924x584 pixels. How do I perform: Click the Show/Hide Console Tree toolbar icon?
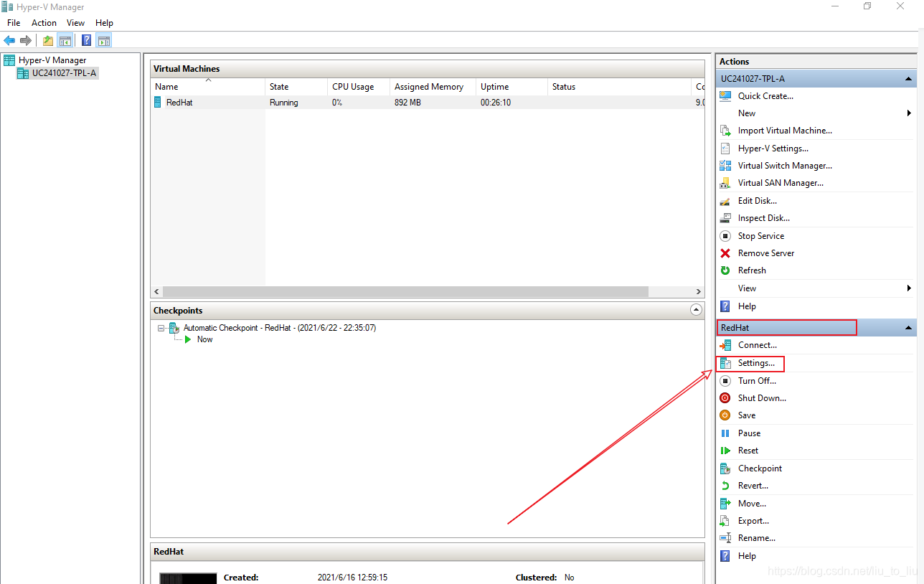tap(65, 40)
